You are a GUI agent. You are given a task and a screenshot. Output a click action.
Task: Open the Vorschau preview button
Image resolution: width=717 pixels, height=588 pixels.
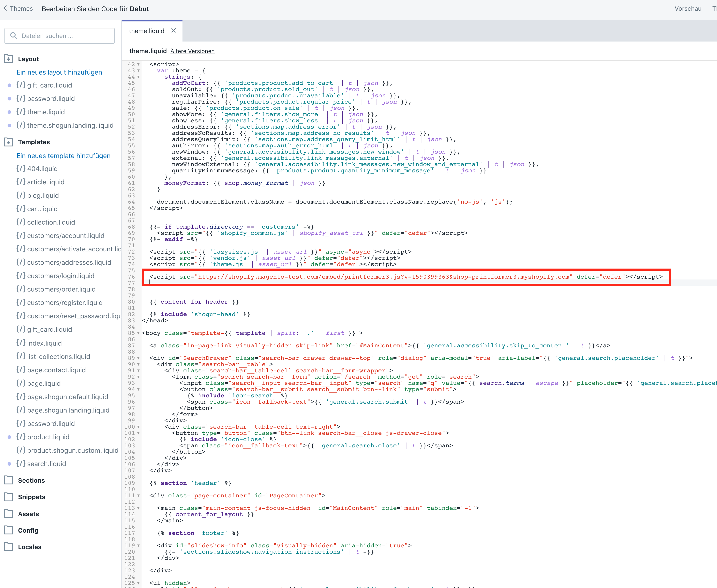pos(688,8)
